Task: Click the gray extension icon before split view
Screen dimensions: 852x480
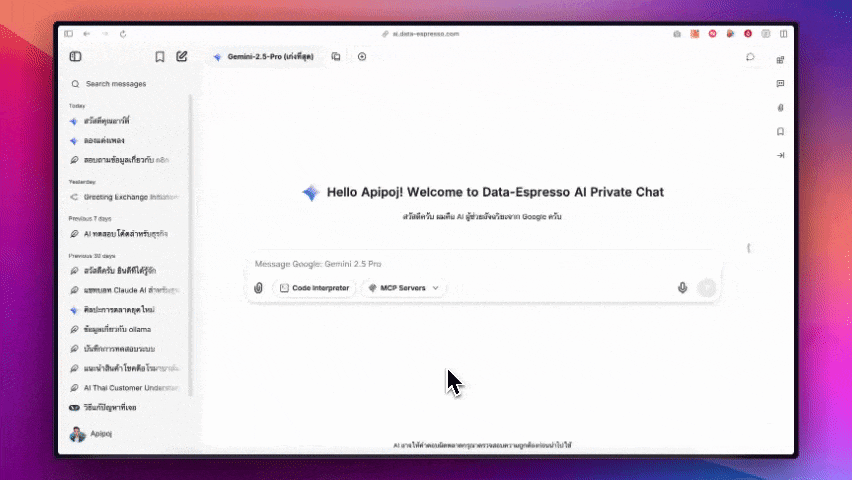Action: [766, 34]
